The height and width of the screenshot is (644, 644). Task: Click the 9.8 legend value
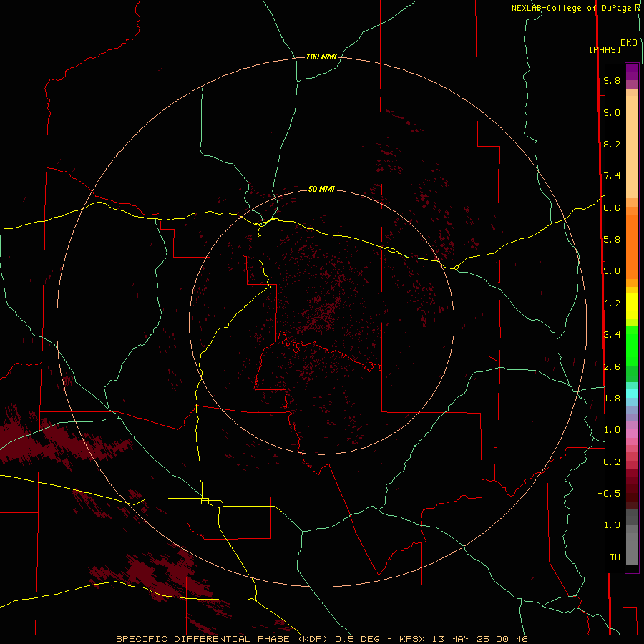[x=612, y=80]
